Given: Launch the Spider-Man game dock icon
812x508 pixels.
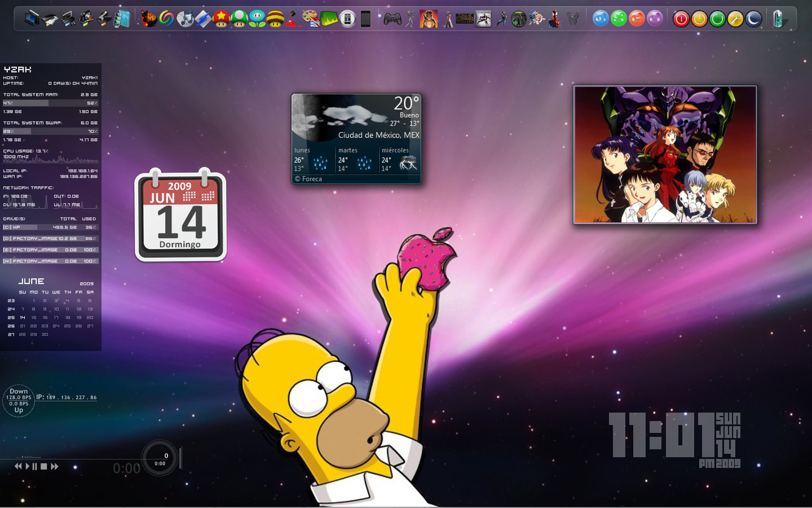Looking at the screenshot, I should (x=555, y=19).
